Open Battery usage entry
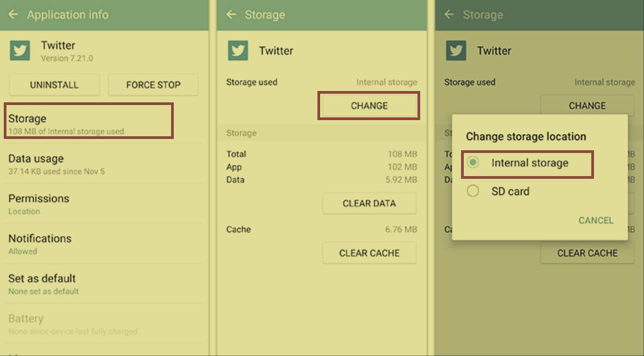Image resolution: width=644 pixels, height=356 pixels. click(x=103, y=324)
